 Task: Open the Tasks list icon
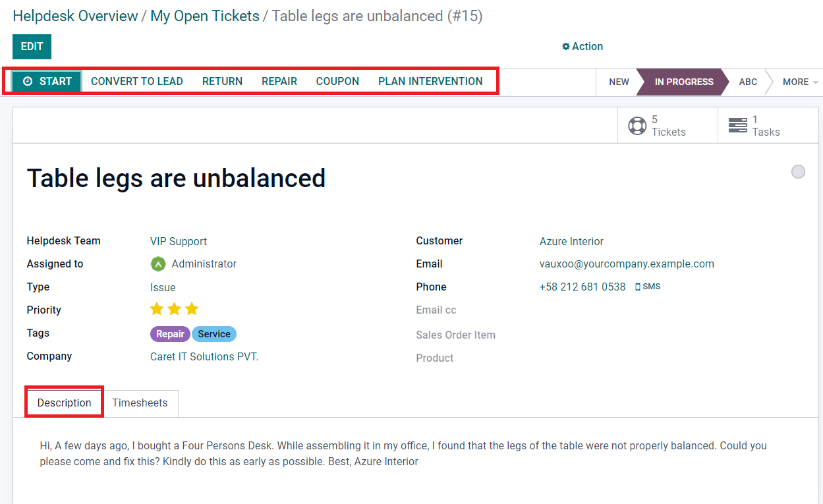(737, 125)
